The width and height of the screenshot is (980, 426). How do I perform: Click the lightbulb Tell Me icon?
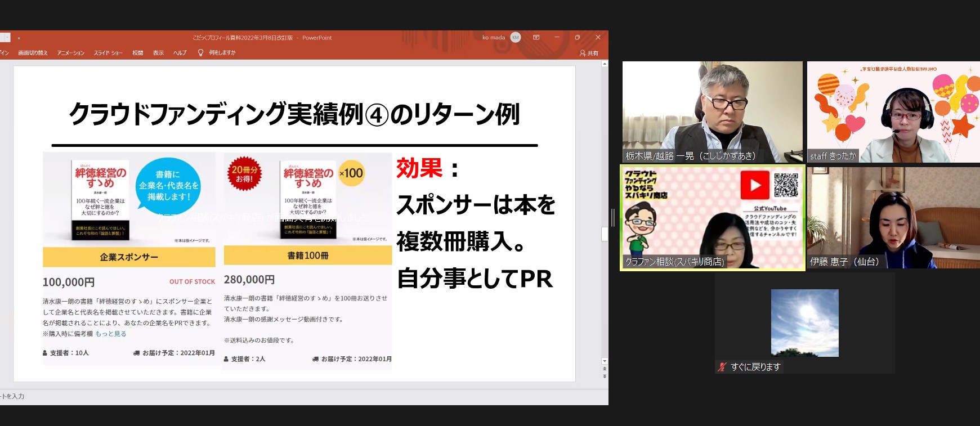coord(200,52)
